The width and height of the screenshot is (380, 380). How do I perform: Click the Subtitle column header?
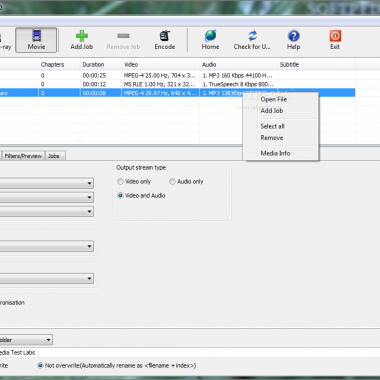[316, 65]
